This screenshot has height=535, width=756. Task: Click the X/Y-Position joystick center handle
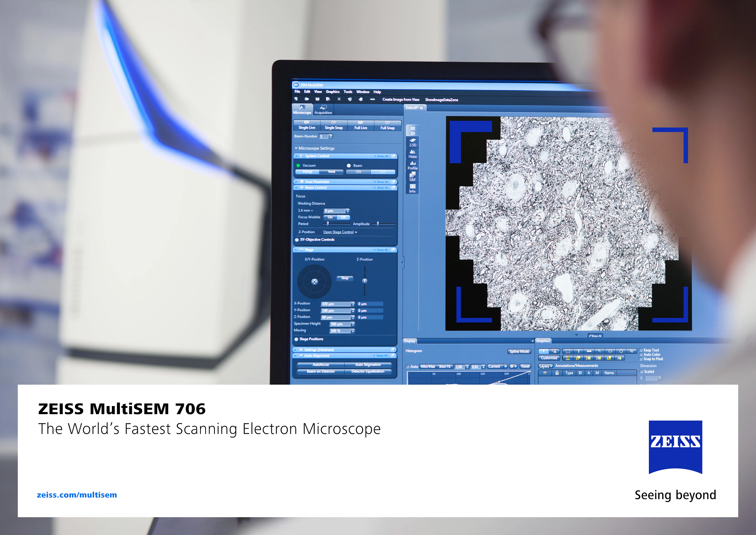tap(315, 282)
